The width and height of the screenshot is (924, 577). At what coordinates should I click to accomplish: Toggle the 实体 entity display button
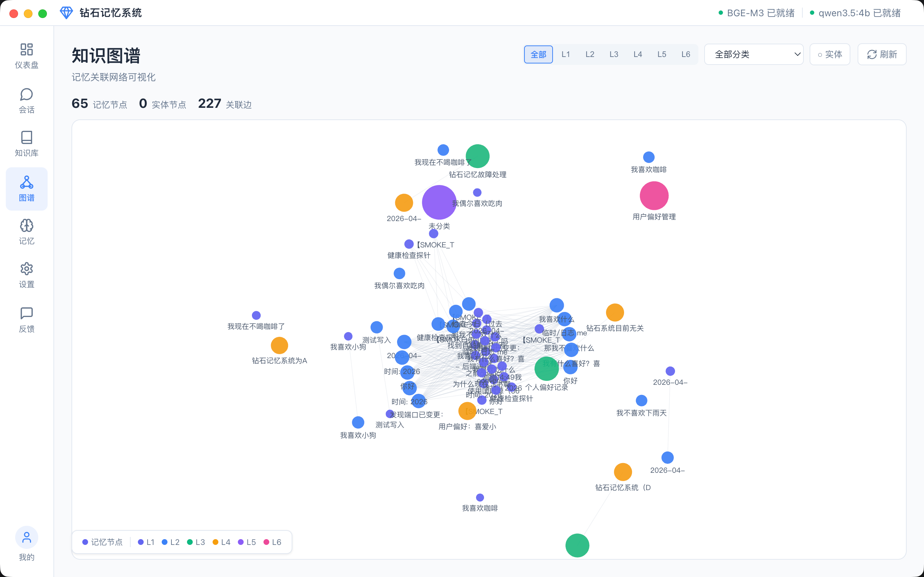830,54
